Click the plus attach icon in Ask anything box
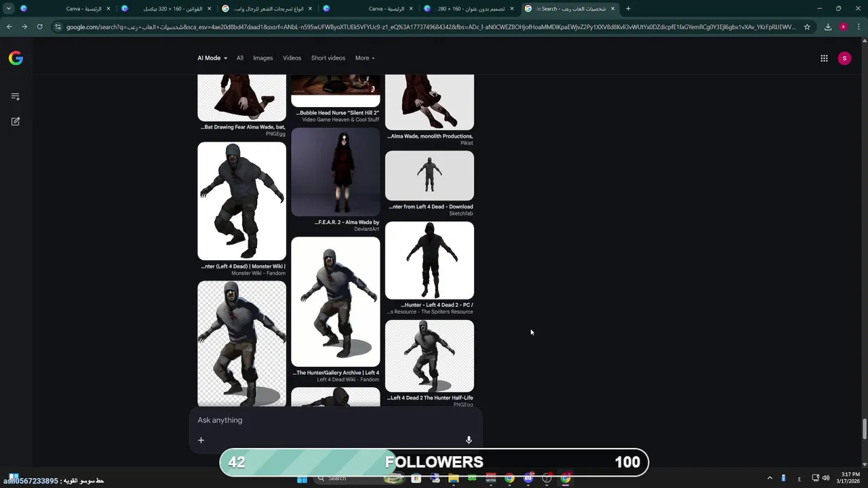Screen dimensions: 868x488 pyautogui.click(x=201, y=440)
